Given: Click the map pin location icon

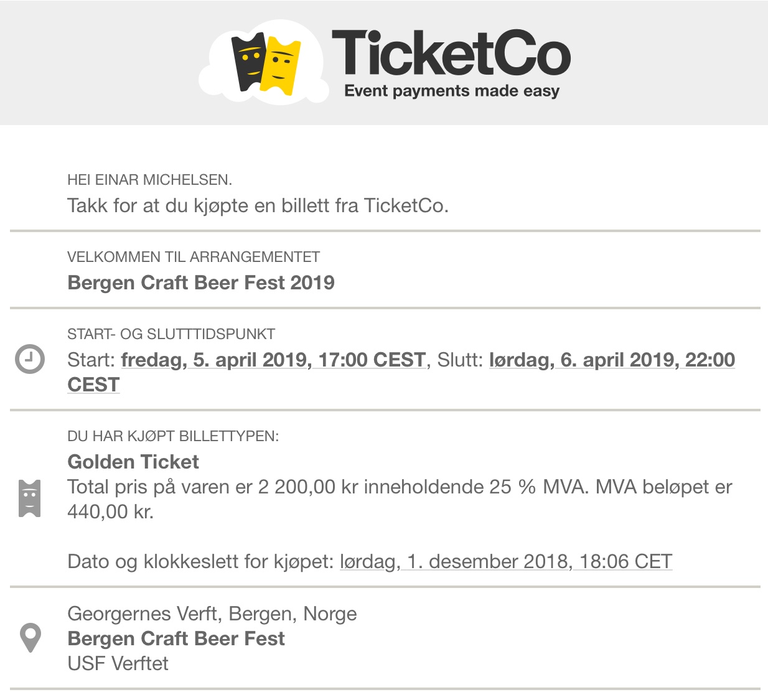Looking at the screenshot, I should (x=30, y=638).
